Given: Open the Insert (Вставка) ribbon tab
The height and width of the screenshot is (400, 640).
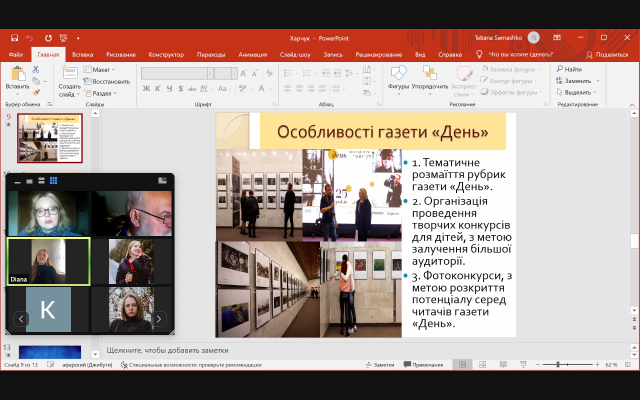Looking at the screenshot, I should (x=83, y=54).
